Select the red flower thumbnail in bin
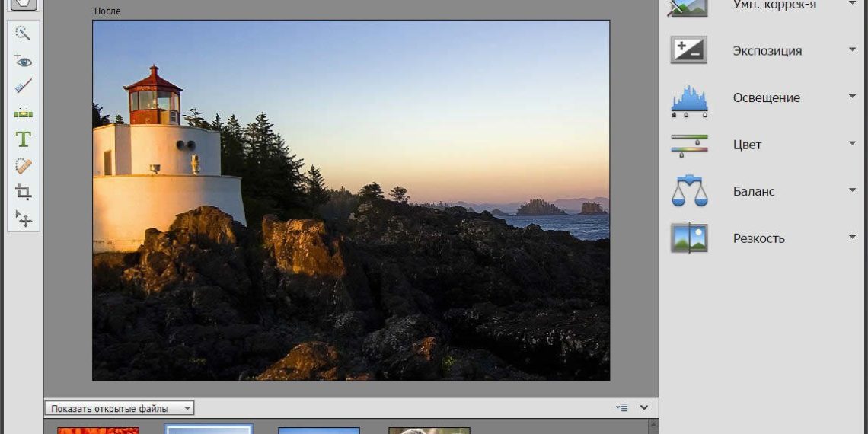This screenshot has height=434, width=868. point(98,430)
